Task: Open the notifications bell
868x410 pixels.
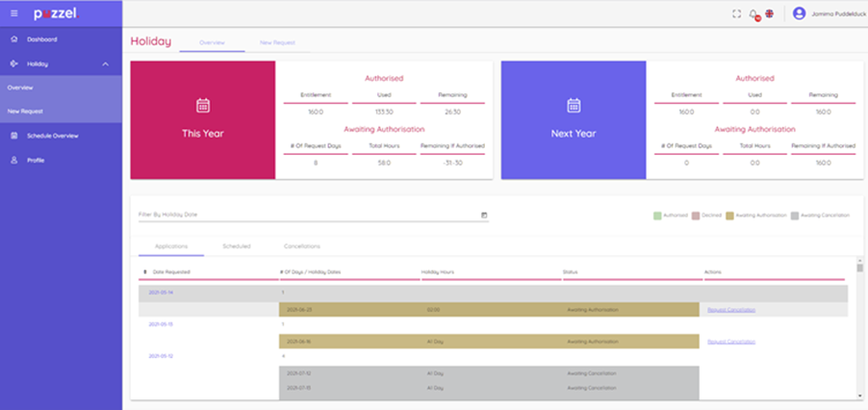Action: tap(753, 13)
